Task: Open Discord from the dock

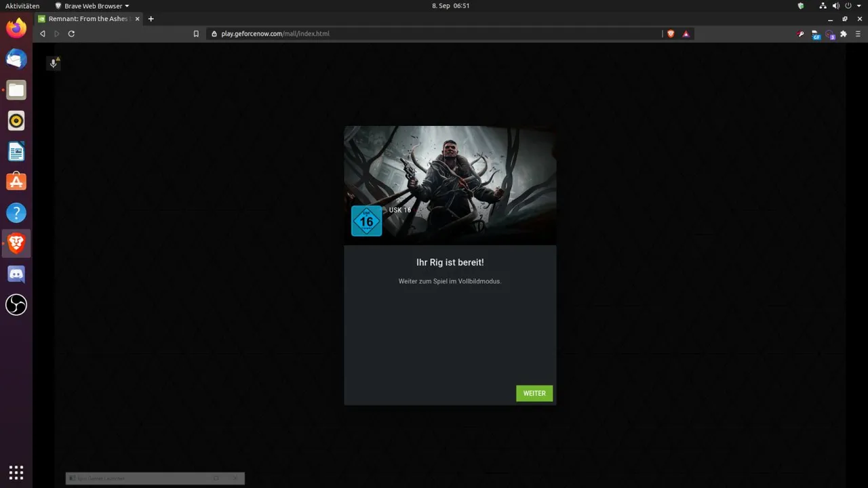Action: [16, 274]
